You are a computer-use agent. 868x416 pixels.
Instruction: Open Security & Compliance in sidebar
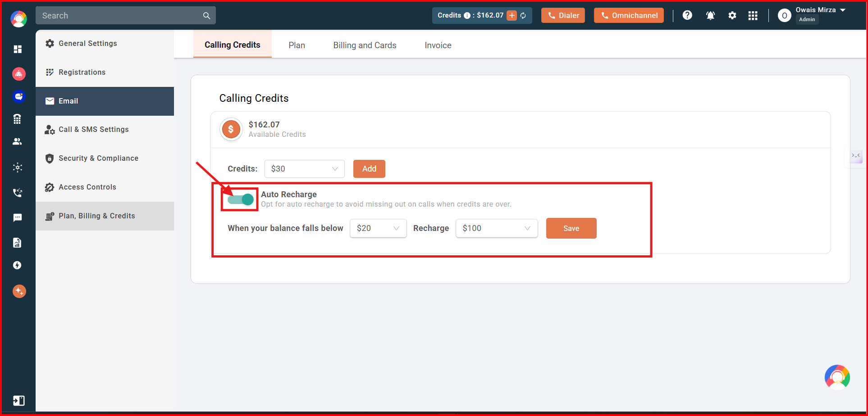[105, 158]
